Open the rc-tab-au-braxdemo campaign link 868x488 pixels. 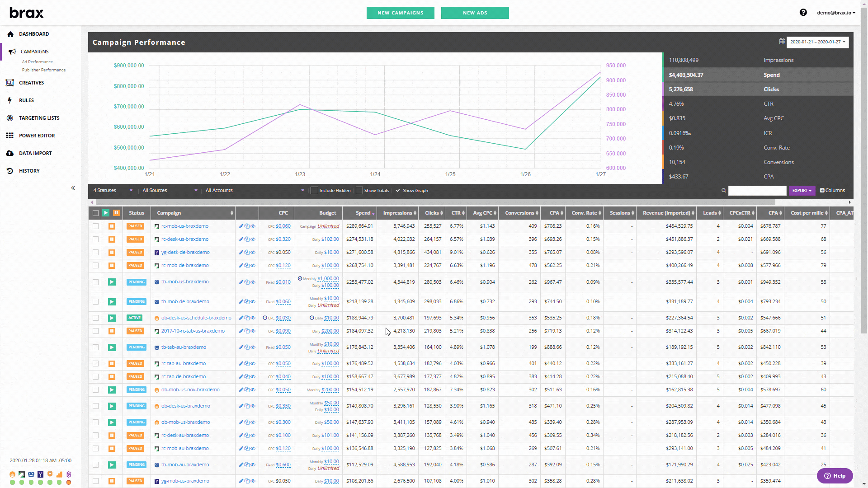tap(184, 363)
